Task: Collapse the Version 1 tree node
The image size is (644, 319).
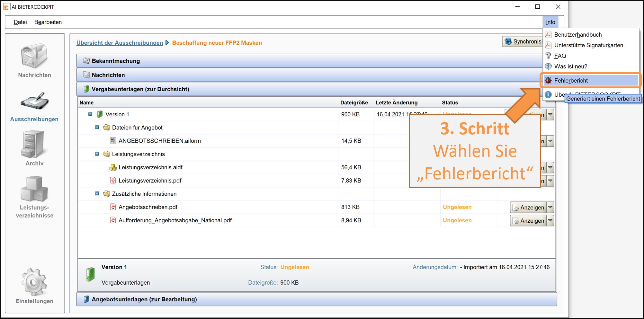Action: (x=90, y=114)
